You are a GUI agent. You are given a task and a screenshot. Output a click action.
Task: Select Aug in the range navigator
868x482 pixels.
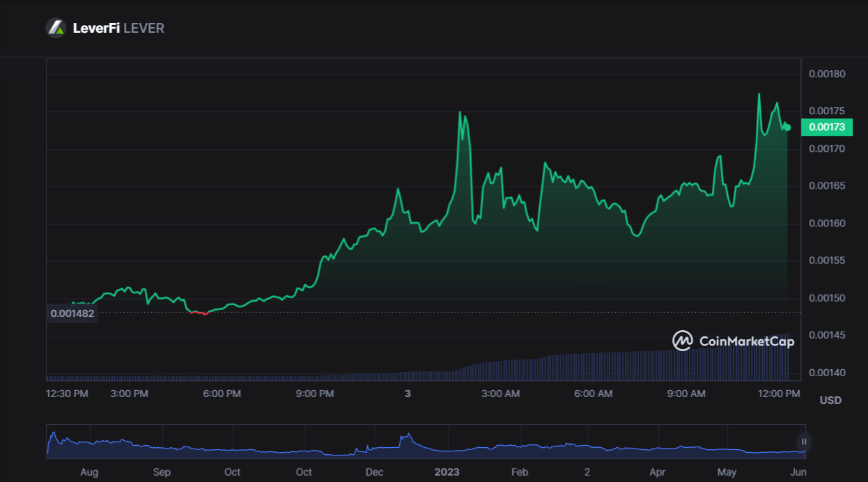click(89, 472)
